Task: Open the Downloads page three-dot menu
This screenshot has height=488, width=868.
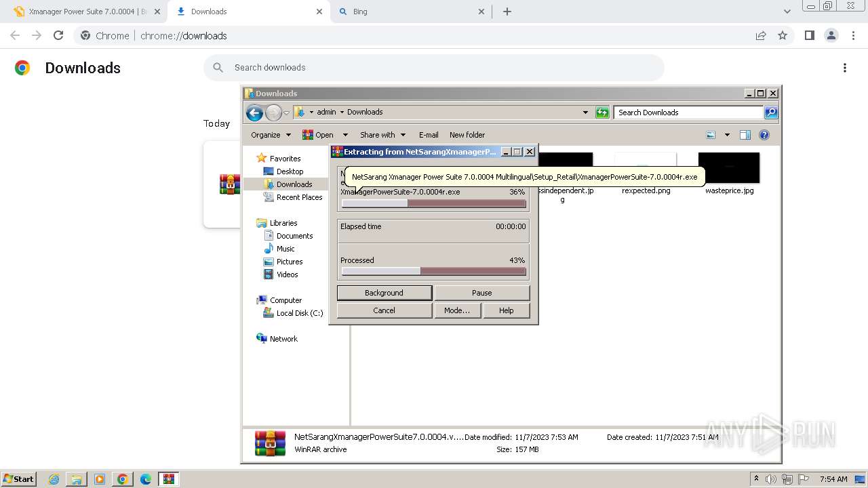Action: point(845,68)
